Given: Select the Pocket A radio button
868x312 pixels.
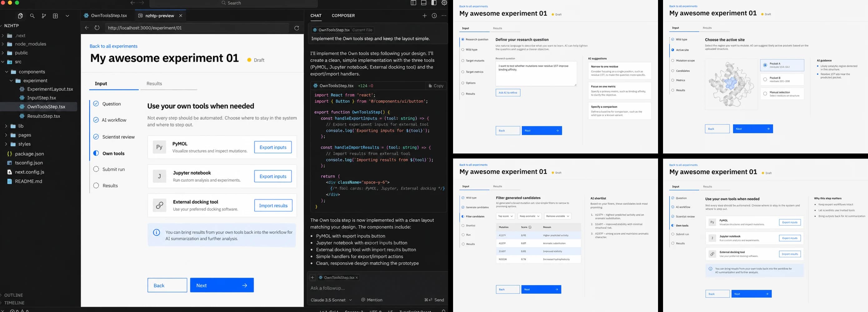Looking at the screenshot, I should click(x=765, y=65).
